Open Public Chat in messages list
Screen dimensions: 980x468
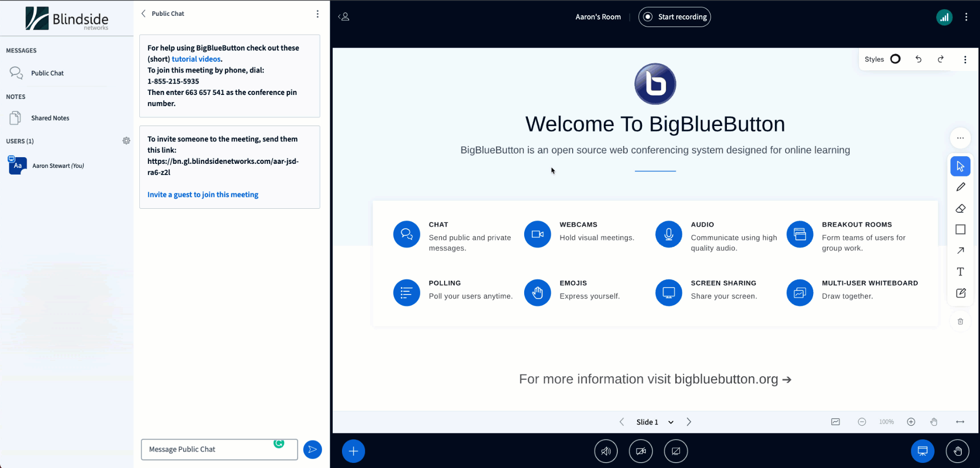(47, 73)
